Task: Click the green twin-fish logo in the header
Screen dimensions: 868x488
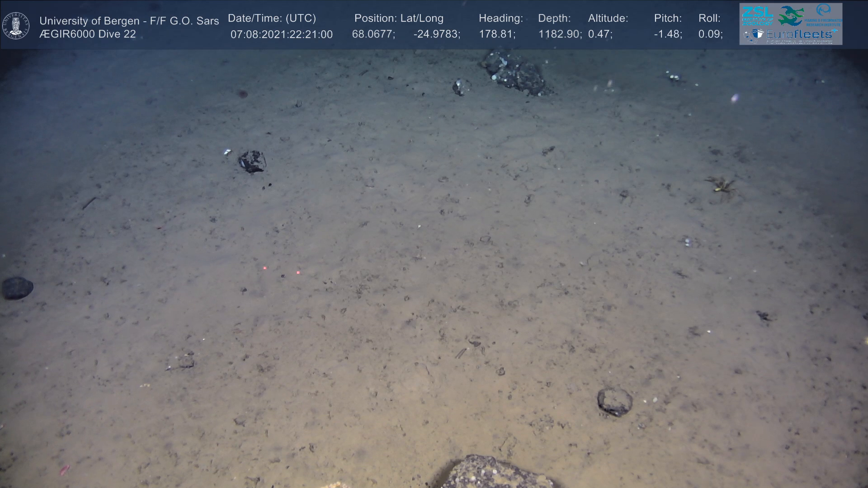Action: coord(791,16)
